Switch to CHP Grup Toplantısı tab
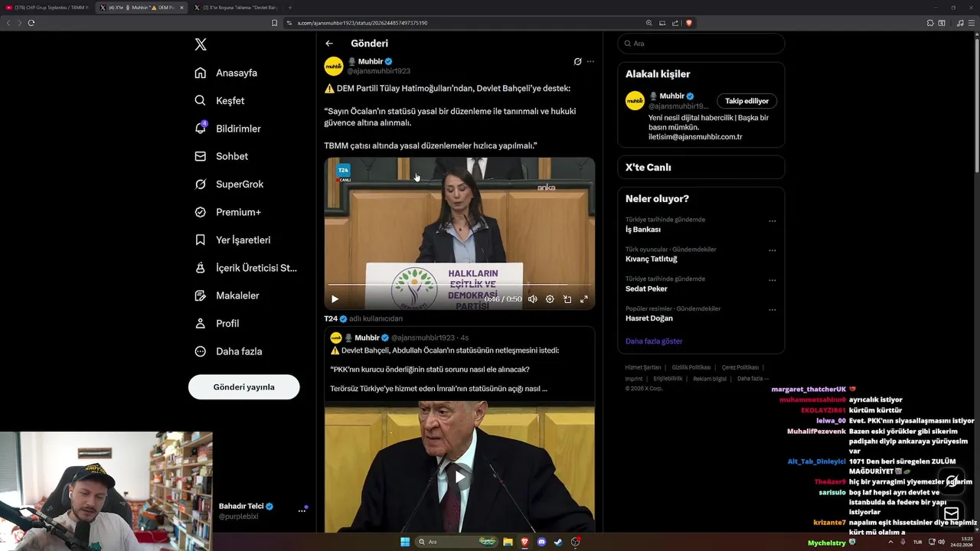The height and width of the screenshot is (551, 980). coord(47,8)
